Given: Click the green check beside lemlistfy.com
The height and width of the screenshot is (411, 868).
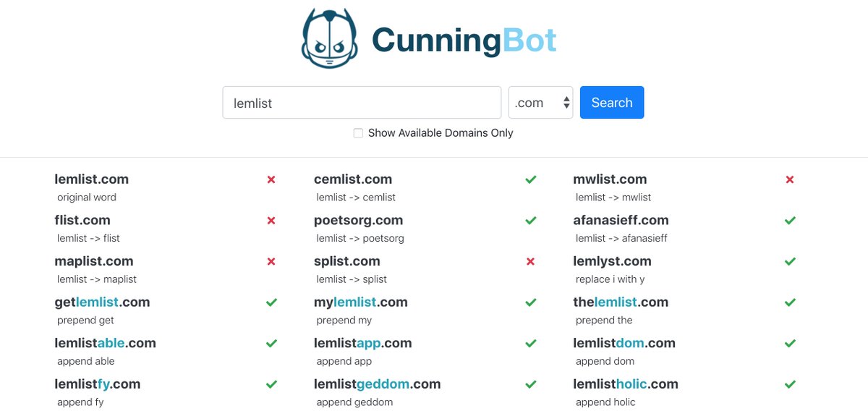Looking at the screenshot, I should [x=271, y=384].
